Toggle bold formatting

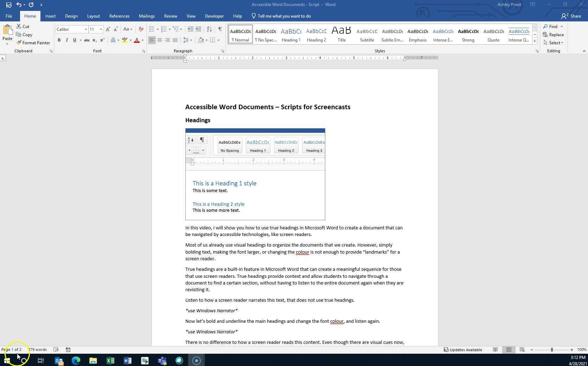tap(59, 40)
